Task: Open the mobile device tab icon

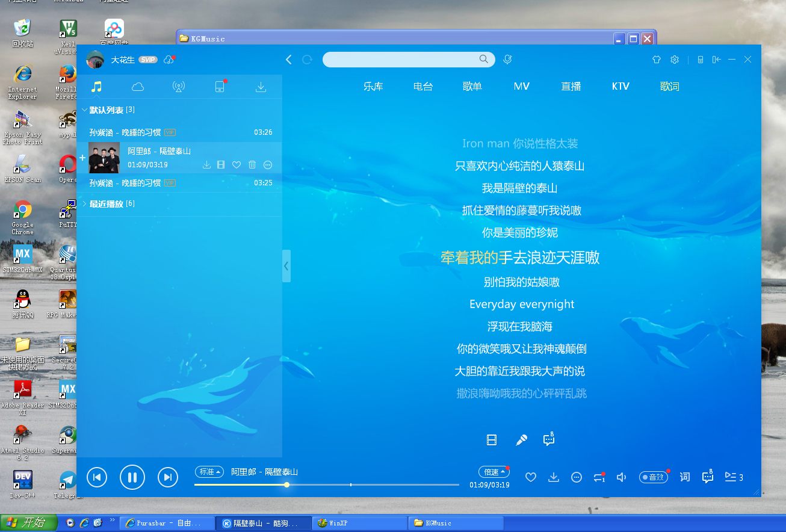Action: point(220,87)
